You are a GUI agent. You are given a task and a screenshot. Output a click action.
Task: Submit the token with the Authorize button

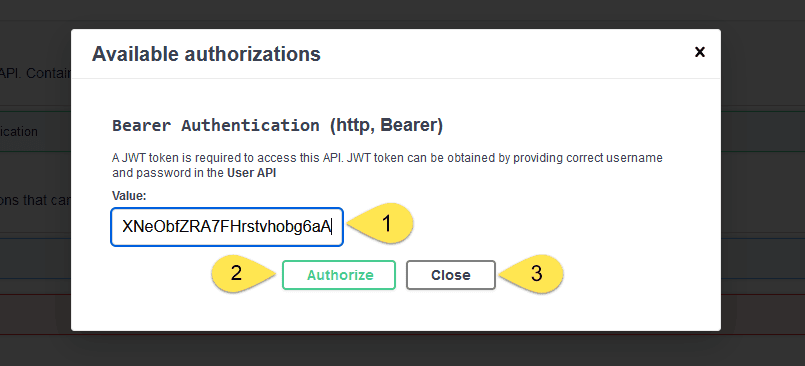(x=339, y=275)
